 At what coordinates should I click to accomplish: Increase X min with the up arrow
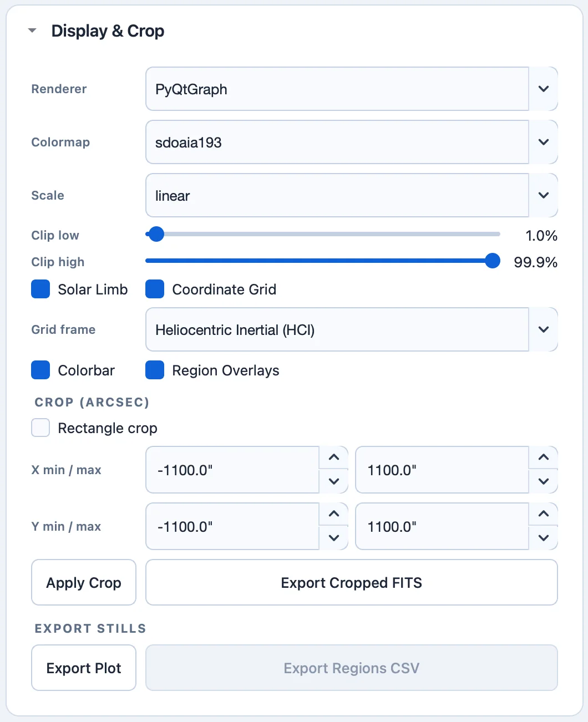point(334,458)
